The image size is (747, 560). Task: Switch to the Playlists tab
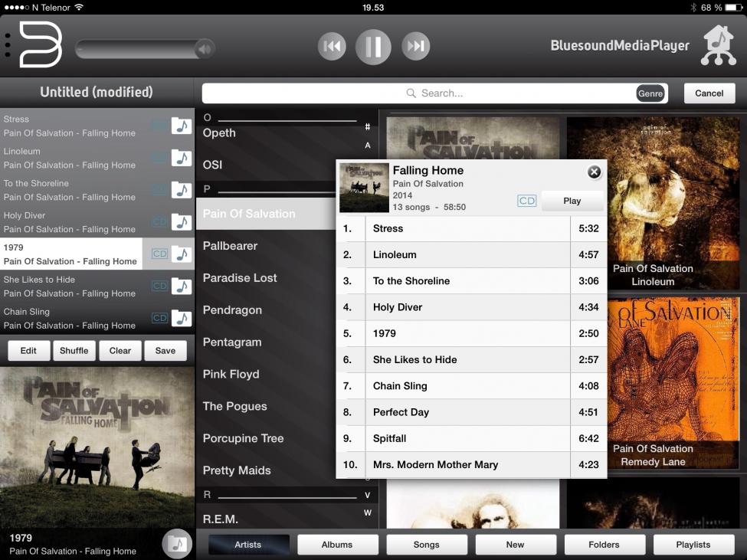point(693,544)
